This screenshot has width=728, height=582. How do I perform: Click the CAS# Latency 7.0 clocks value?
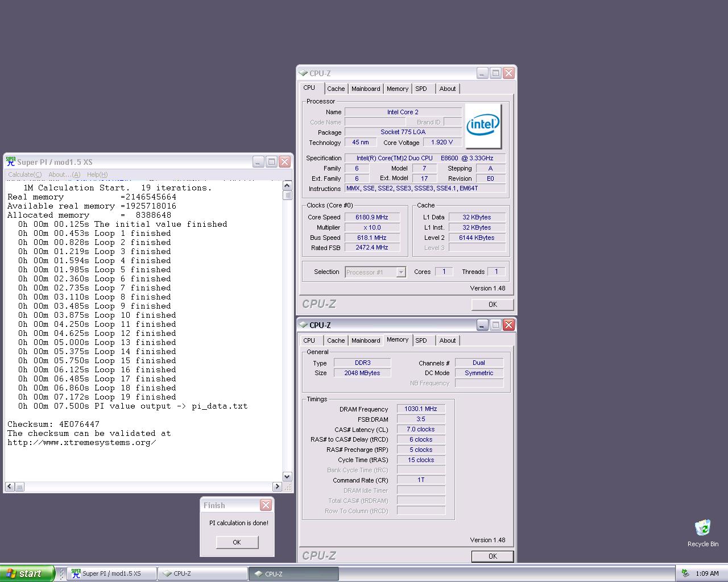click(x=421, y=429)
